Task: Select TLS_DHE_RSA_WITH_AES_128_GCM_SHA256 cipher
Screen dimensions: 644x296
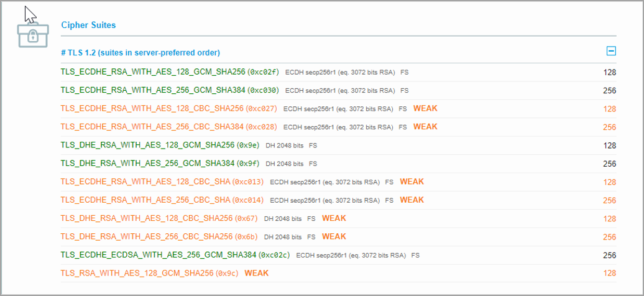Action: 147,146
